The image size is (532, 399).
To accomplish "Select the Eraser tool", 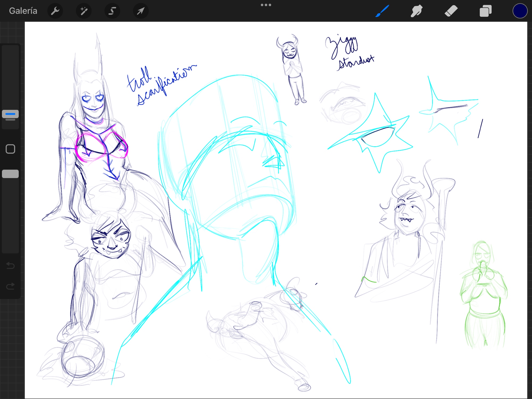I will (451, 11).
